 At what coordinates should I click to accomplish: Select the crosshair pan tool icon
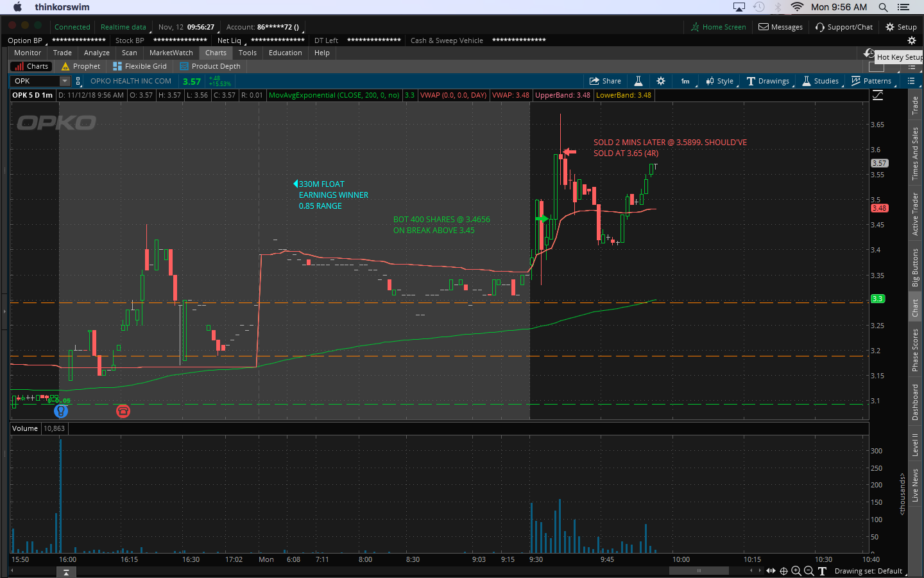[x=783, y=571]
